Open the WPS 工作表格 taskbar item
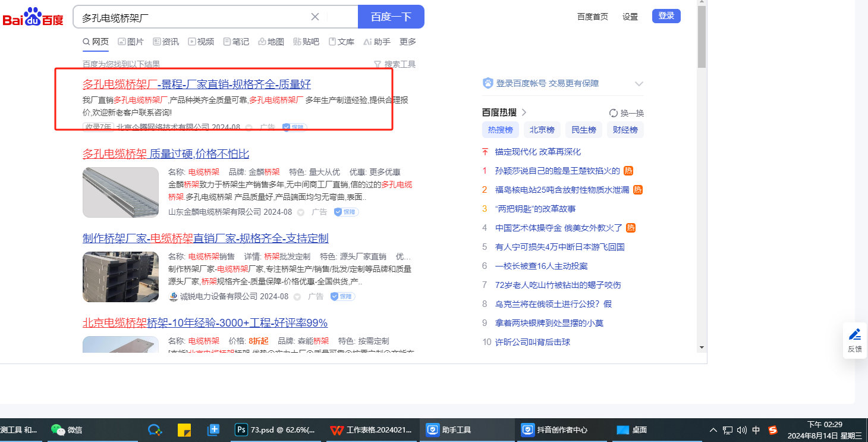The width and height of the screenshot is (868, 442). [x=372, y=430]
